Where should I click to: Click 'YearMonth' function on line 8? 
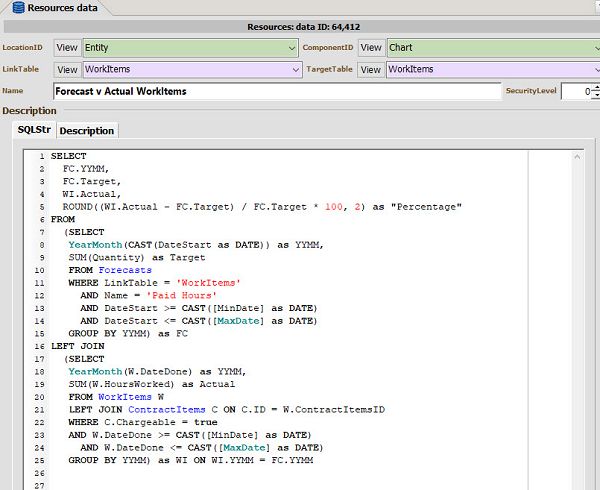95,245
